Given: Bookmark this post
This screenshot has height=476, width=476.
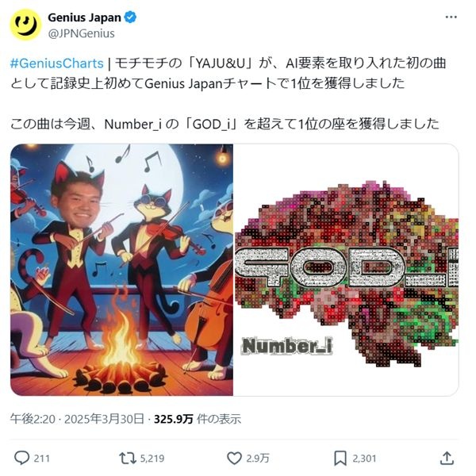Looking at the screenshot, I should click(340, 458).
